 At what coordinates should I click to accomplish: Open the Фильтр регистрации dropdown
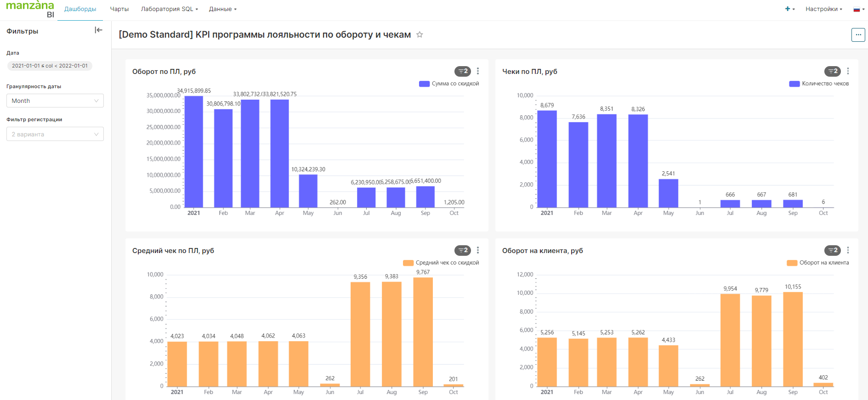(x=55, y=134)
